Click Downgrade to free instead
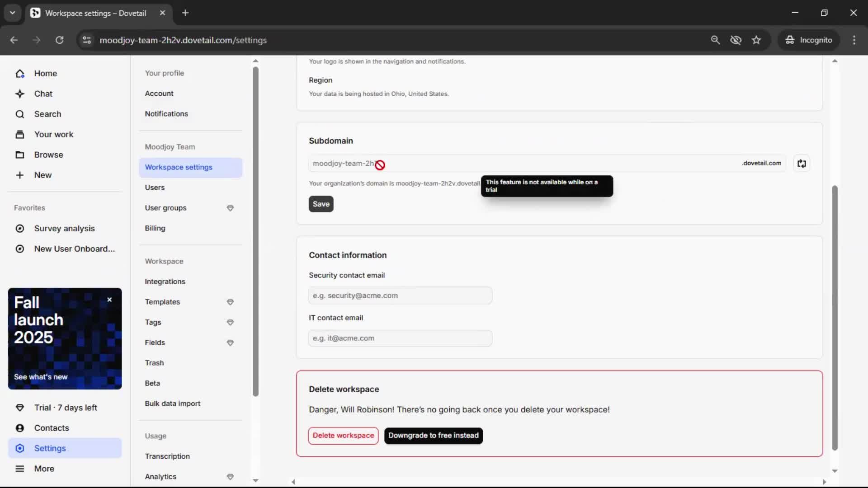The width and height of the screenshot is (868, 488). (433, 436)
